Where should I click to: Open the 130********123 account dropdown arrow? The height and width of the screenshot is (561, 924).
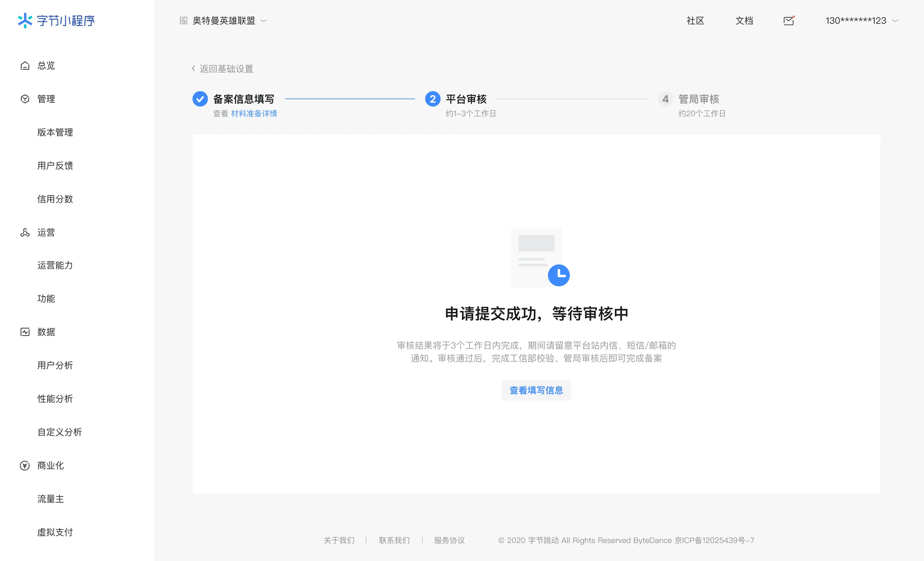coord(895,21)
